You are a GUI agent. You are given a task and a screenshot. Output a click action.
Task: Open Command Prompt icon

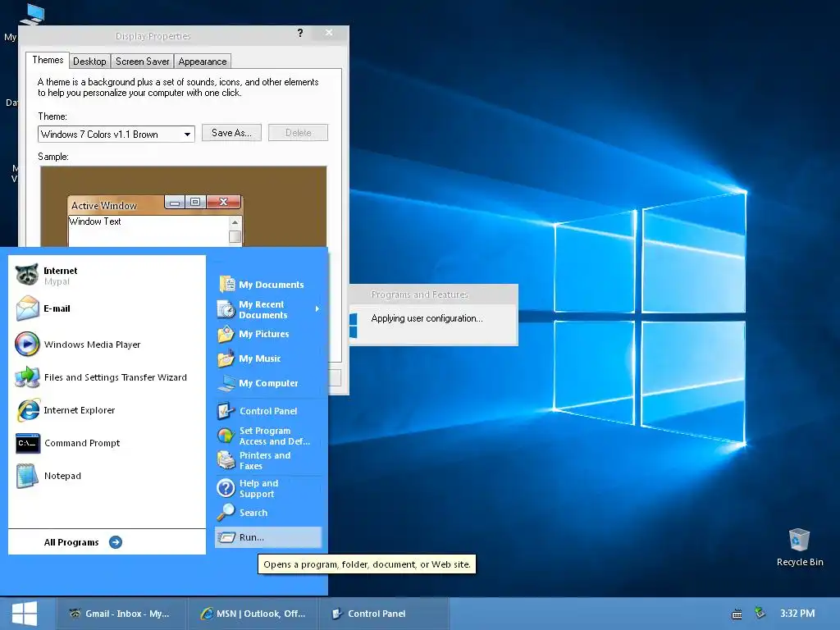27,443
